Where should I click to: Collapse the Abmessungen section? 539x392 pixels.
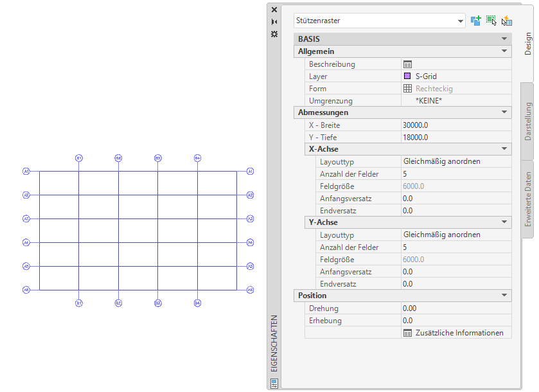pos(505,112)
